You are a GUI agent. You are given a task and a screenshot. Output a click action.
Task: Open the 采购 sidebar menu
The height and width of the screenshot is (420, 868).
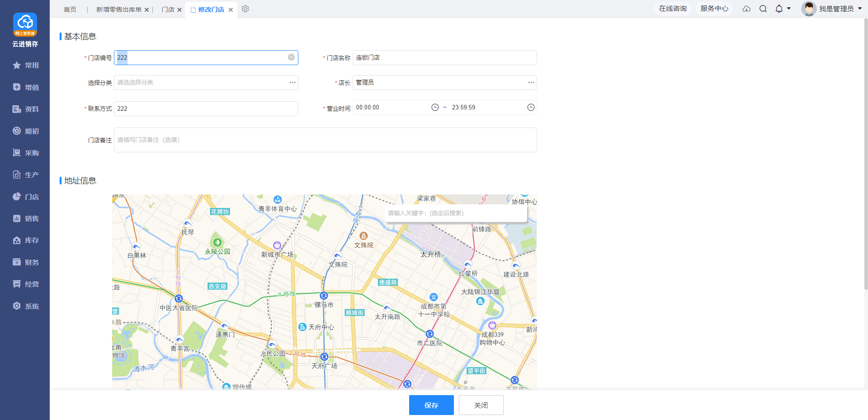(x=25, y=153)
